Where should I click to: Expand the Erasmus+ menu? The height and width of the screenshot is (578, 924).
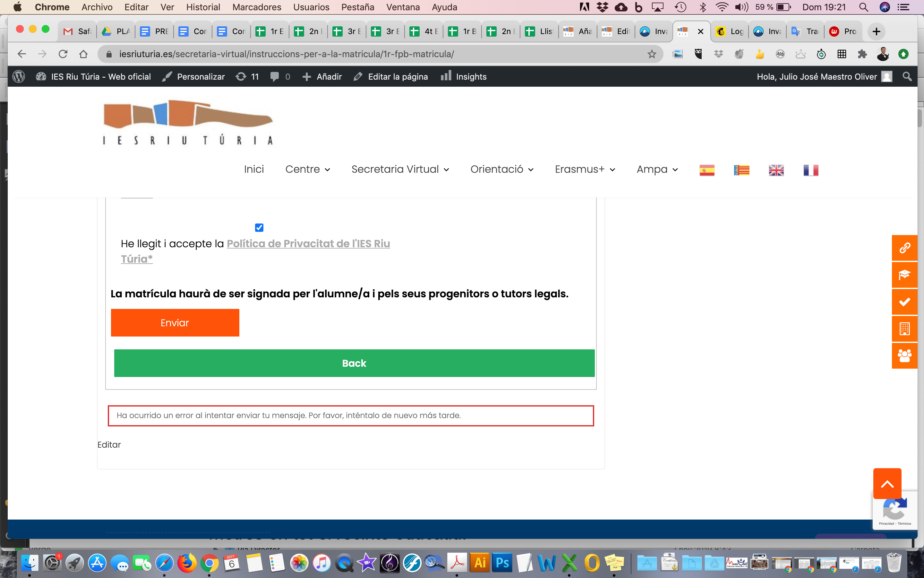(585, 169)
